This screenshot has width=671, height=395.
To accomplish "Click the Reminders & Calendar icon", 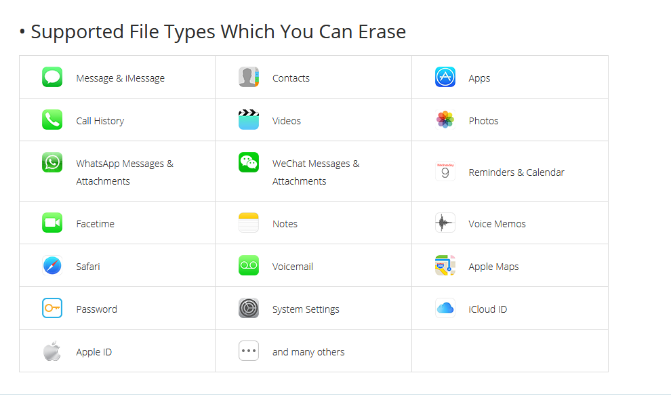I will pyautogui.click(x=445, y=171).
